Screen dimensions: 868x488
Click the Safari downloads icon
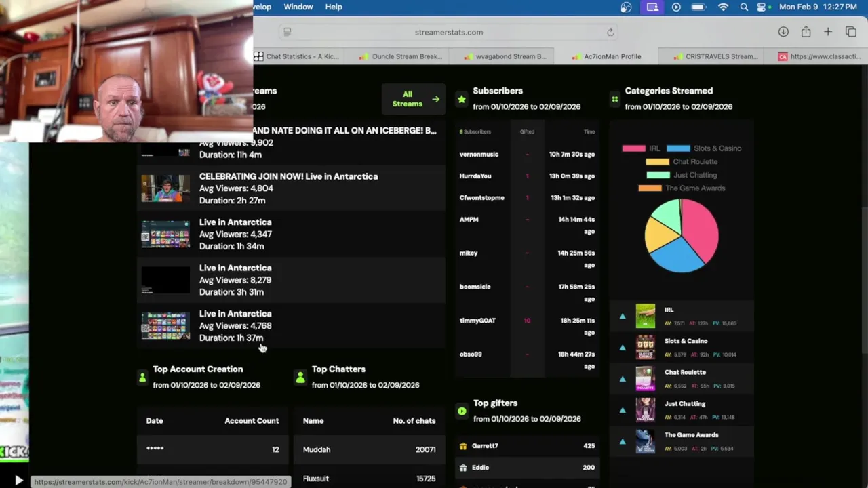[x=783, y=32]
